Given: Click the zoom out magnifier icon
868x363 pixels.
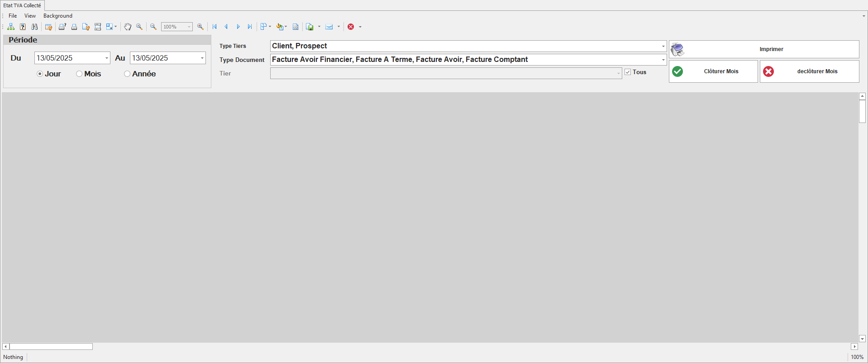Looking at the screenshot, I should [153, 27].
